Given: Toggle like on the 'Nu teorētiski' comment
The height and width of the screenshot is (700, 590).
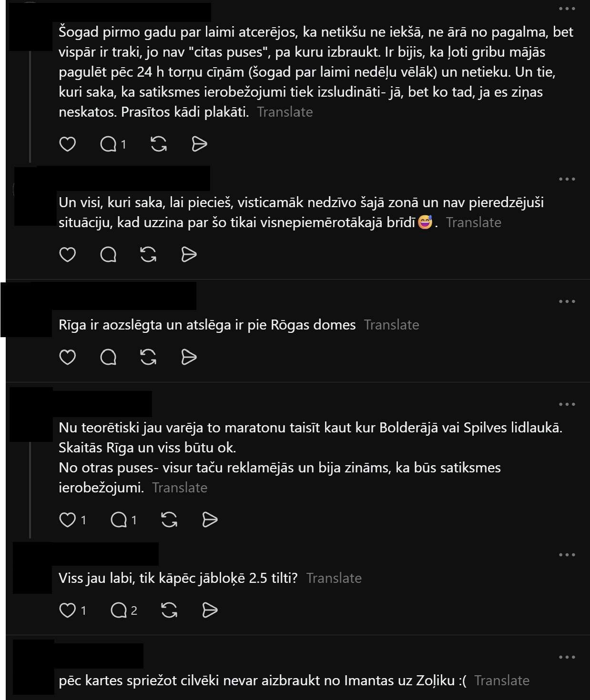Looking at the screenshot, I should point(72,520).
